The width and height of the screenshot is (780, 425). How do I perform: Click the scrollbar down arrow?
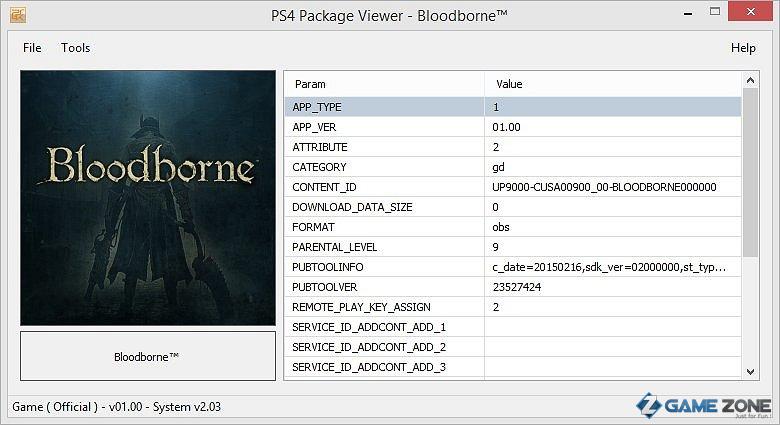750,372
